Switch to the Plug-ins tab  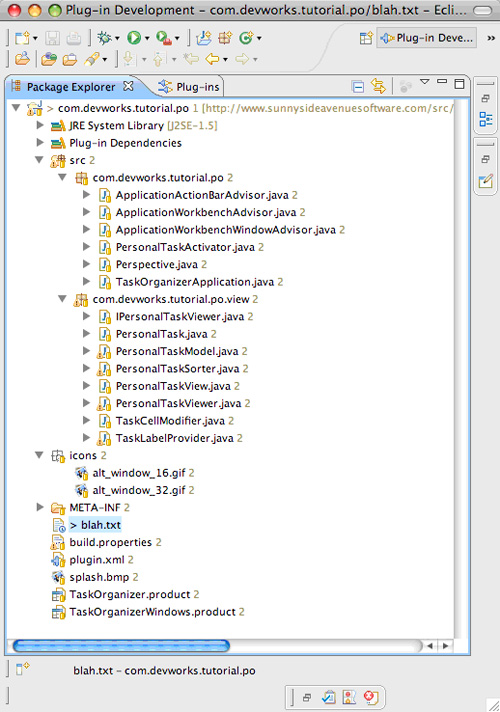[189, 87]
